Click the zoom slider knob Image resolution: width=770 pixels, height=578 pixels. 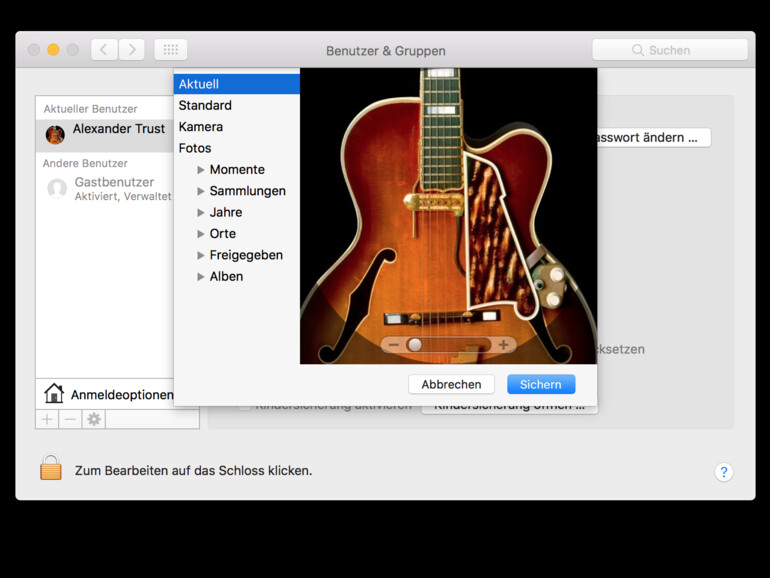click(415, 345)
